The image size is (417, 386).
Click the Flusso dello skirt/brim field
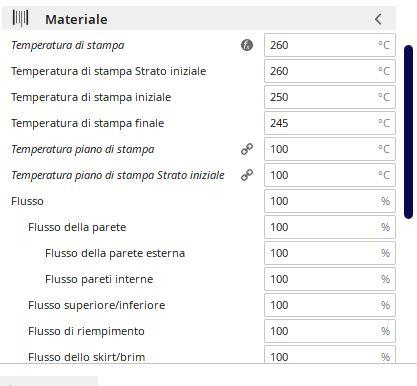pos(330,354)
